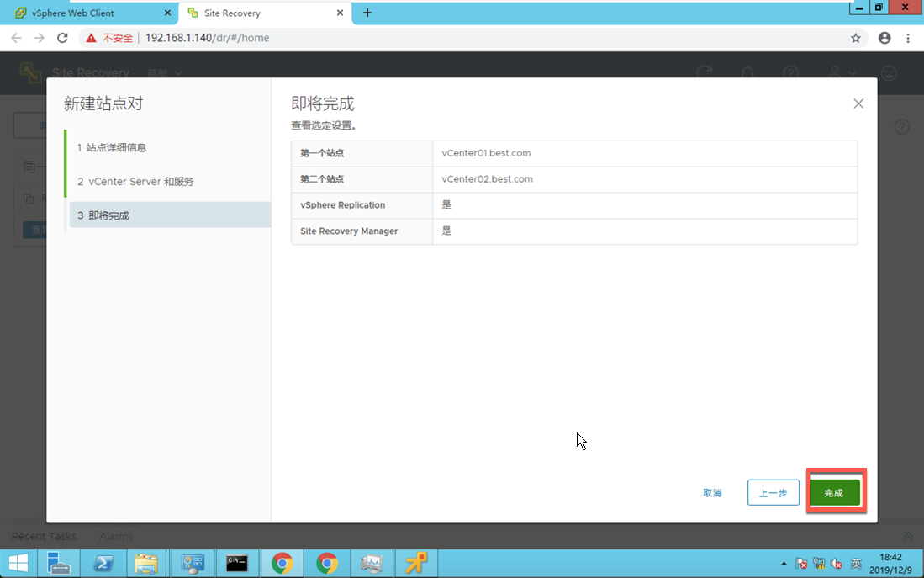Screen dimensions: 924x578
Task: Click the vSphere Replication row label
Action: (x=342, y=204)
